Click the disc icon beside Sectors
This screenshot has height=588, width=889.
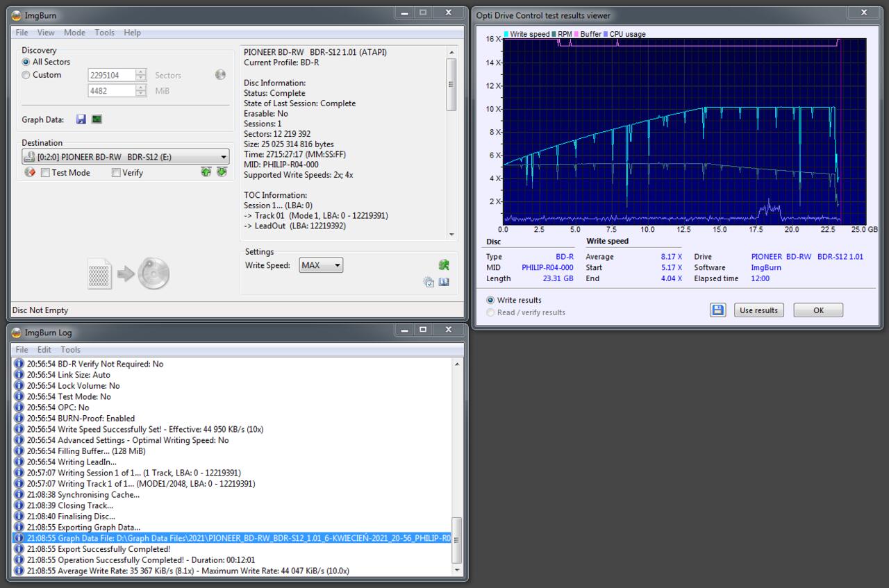220,75
